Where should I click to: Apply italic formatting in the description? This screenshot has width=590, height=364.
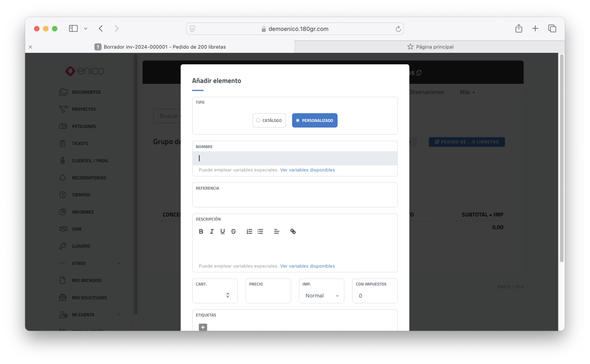(212, 231)
